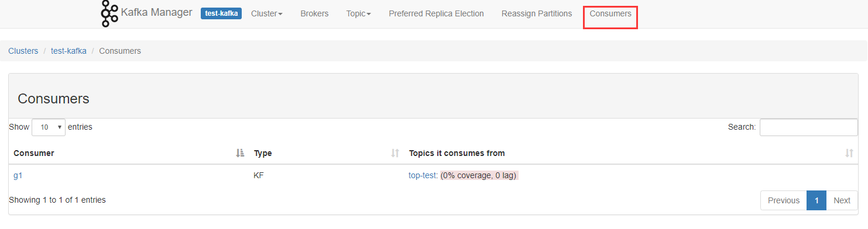Click the Next pagination button
Screen dimensions: 868x229
842,200
